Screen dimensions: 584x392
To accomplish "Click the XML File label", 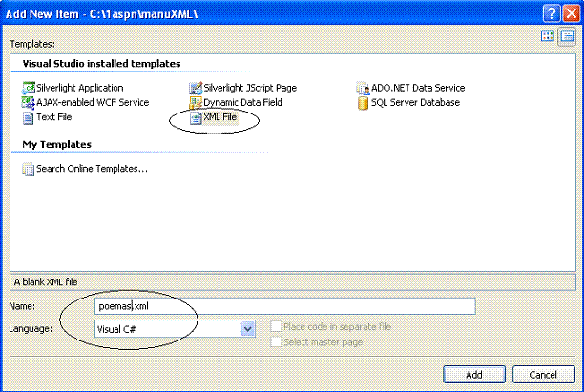I will coord(220,117).
